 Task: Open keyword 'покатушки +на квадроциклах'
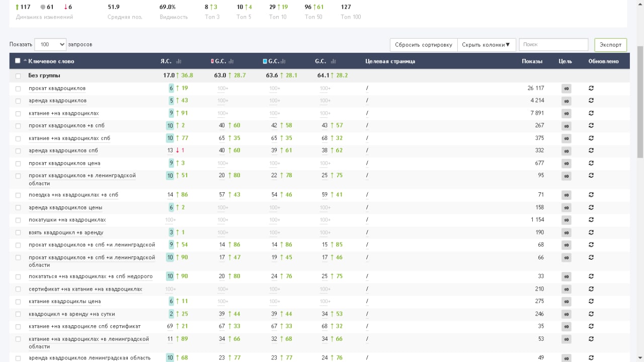pyautogui.click(x=67, y=220)
